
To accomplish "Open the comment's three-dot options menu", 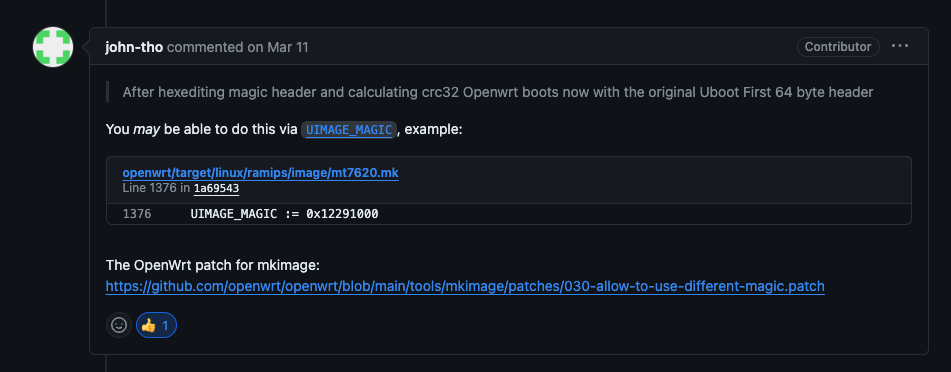I will [900, 47].
